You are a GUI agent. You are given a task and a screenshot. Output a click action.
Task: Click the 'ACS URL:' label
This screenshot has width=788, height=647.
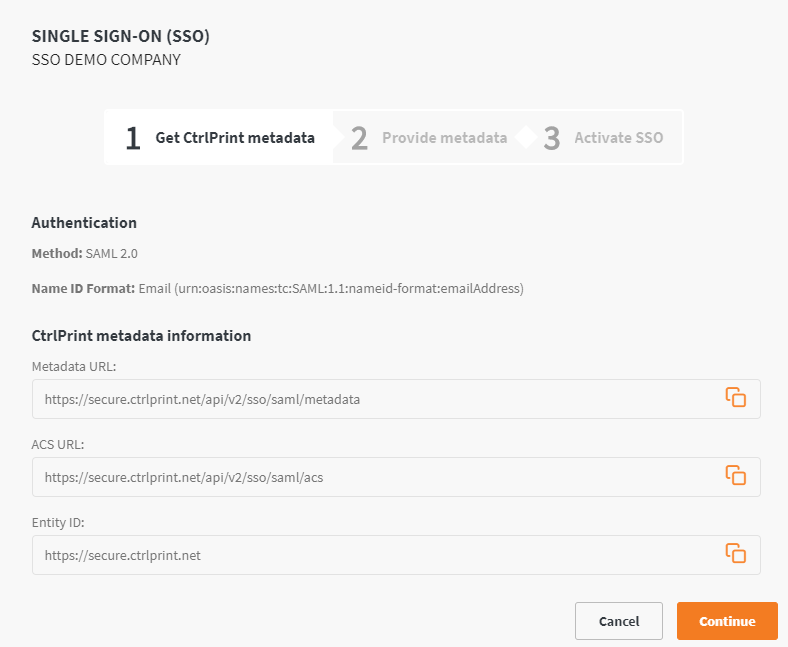[x=58, y=444]
